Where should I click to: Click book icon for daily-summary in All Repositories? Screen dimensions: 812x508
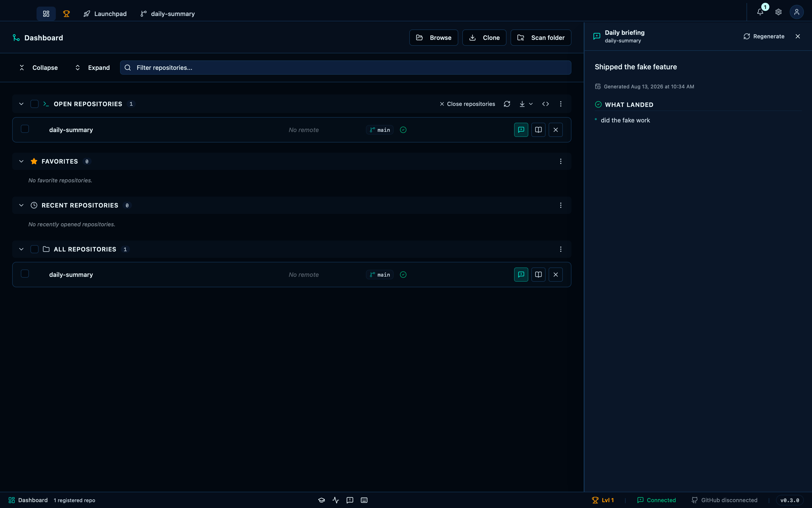click(538, 275)
